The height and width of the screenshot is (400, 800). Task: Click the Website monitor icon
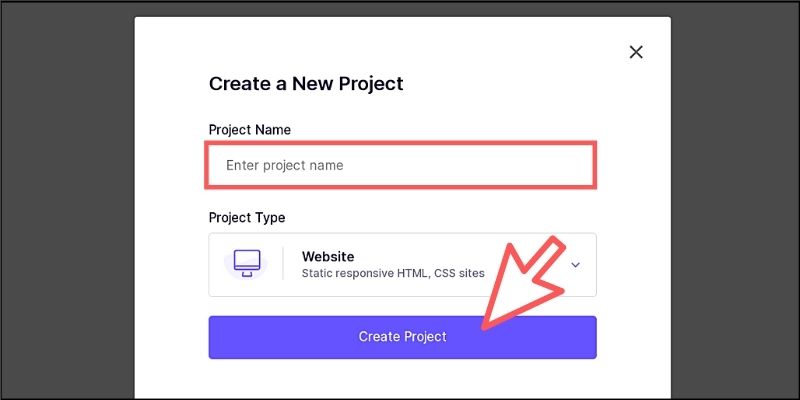(247, 263)
